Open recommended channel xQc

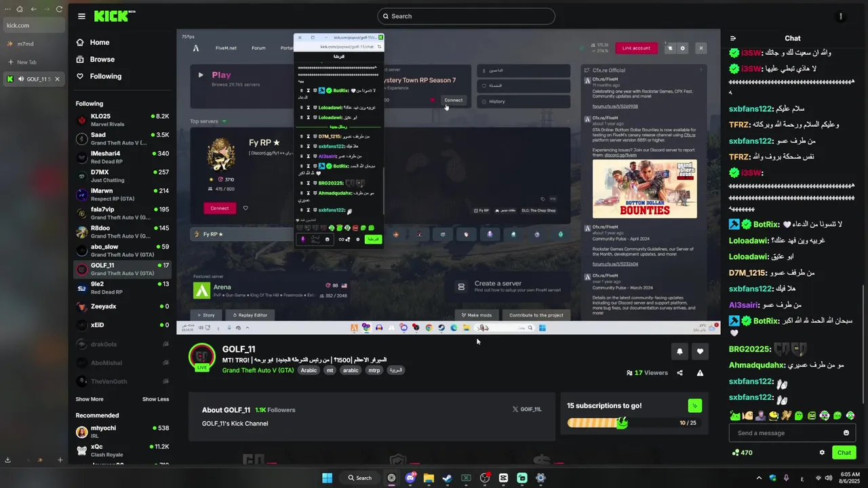pos(122,451)
